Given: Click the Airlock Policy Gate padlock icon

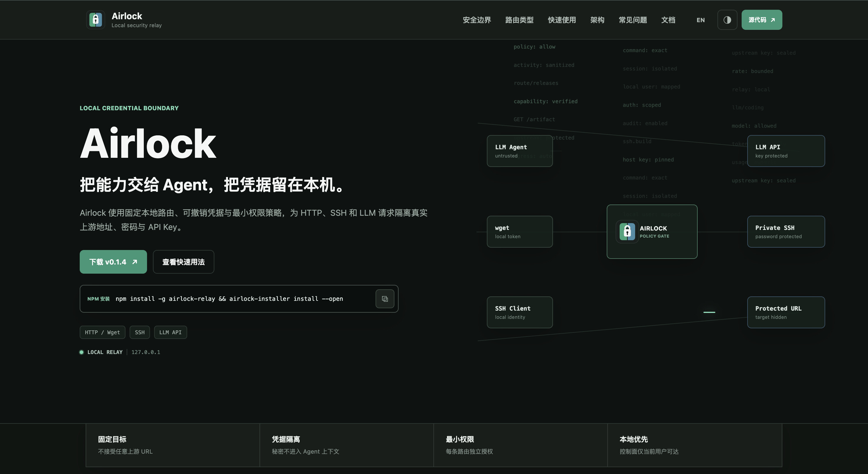Looking at the screenshot, I should click(627, 232).
